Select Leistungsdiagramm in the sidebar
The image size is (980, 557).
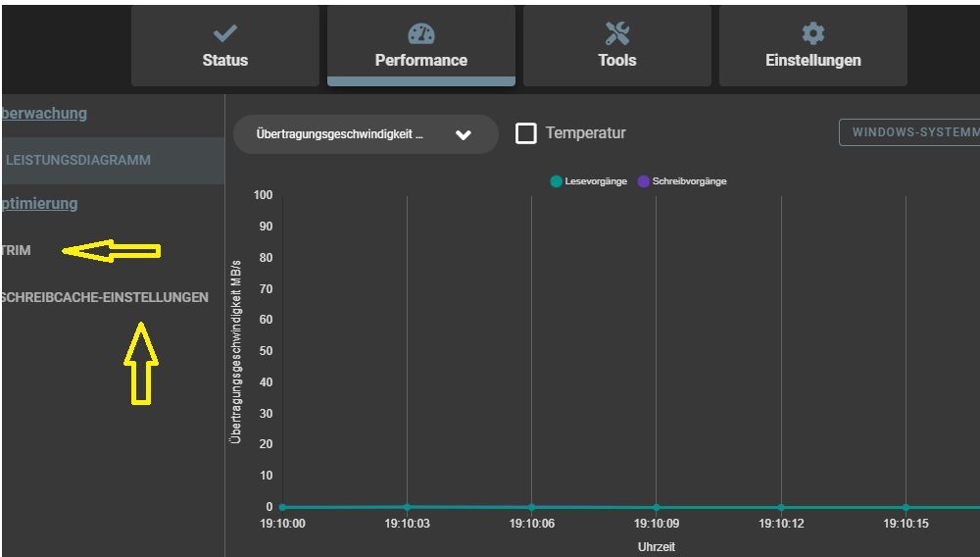(x=78, y=160)
